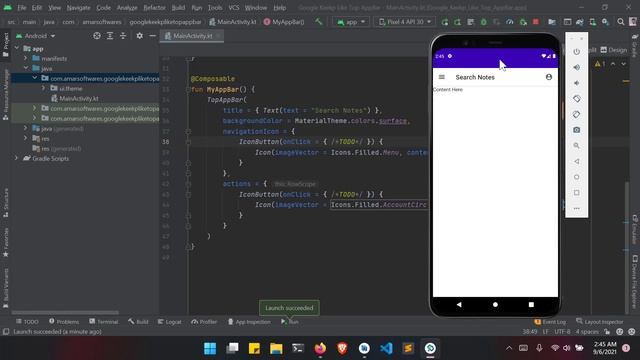Image resolution: width=640 pixels, height=360 pixels.
Task: Open the File menu
Action: tap(22, 8)
